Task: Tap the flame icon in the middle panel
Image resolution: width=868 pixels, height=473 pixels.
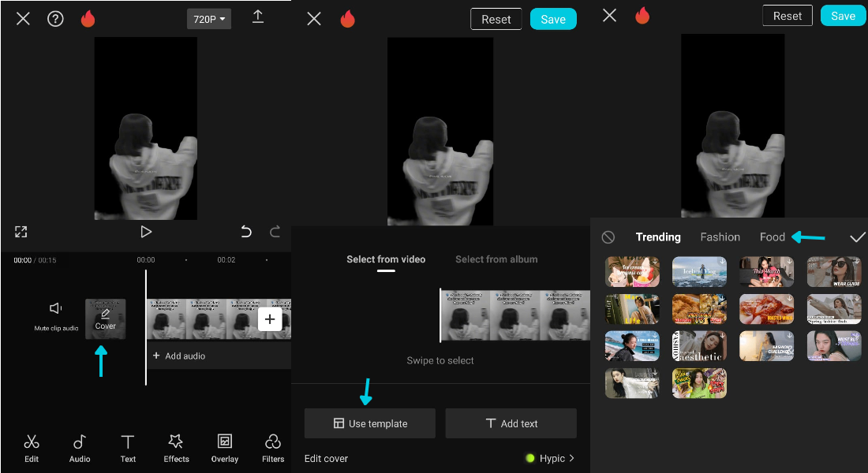Action: click(348, 20)
